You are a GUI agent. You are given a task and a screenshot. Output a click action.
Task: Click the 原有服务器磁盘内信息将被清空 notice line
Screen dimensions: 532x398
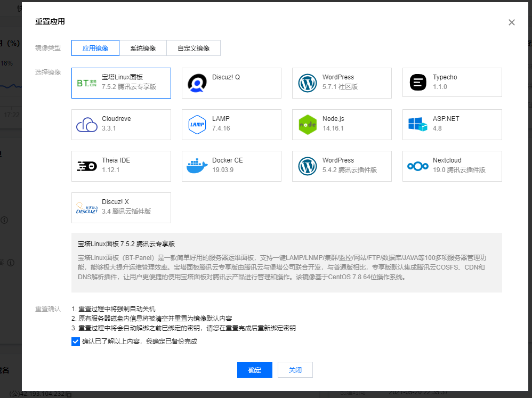(x=152, y=318)
